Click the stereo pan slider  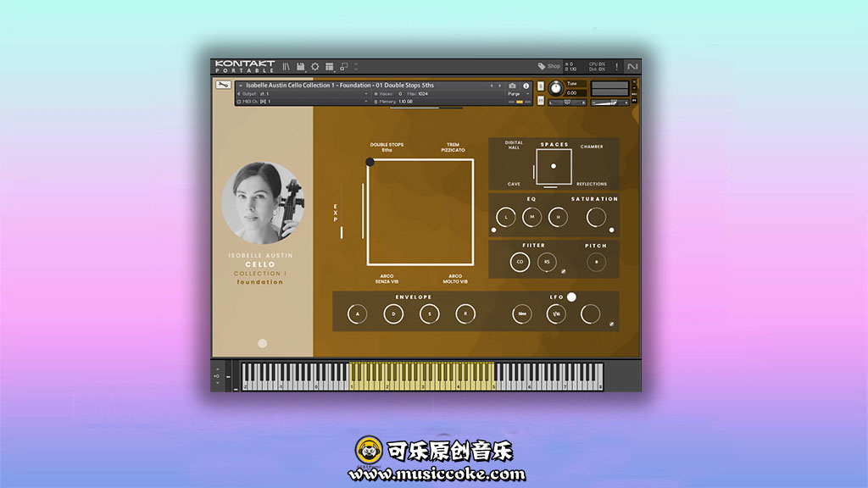point(567,103)
